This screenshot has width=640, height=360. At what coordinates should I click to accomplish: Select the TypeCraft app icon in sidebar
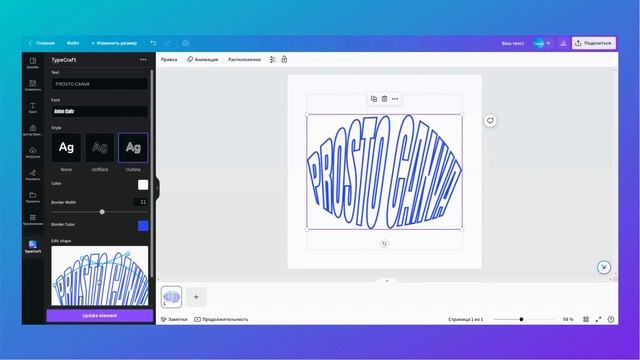click(x=33, y=247)
